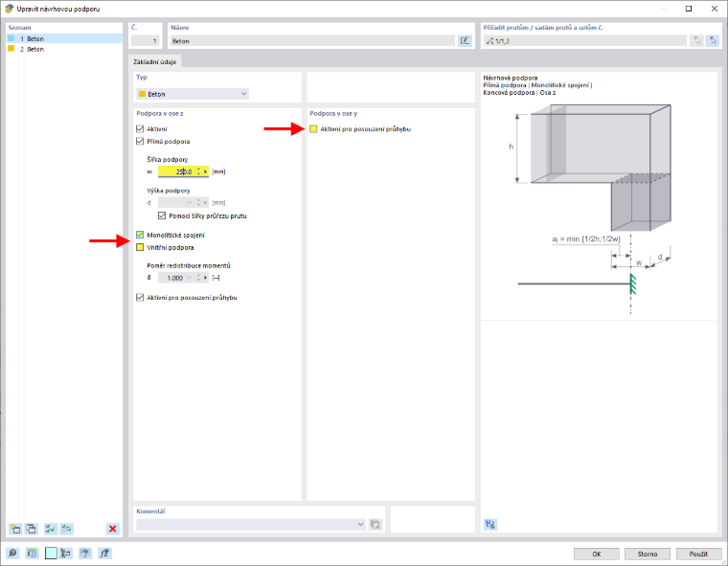Viewport: 728px width, 566px height.
Task: Click the graphic view settings icon under preview
Action: (490, 524)
